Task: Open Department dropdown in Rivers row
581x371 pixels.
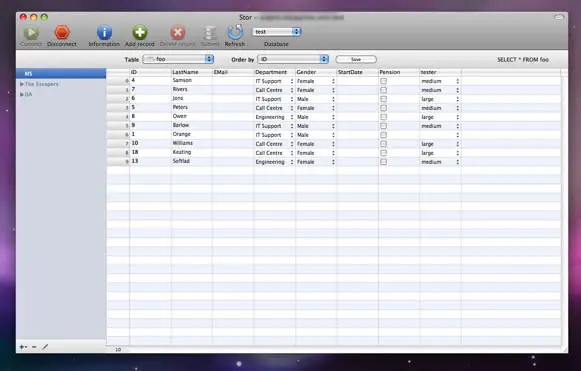Action: [274, 90]
